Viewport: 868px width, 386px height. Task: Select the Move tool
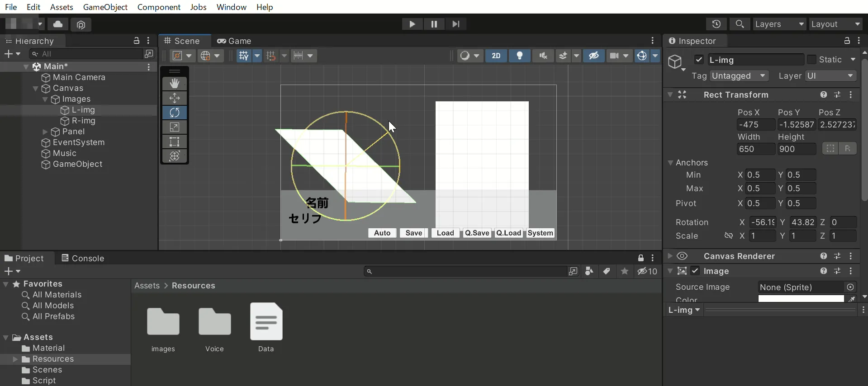pos(175,98)
